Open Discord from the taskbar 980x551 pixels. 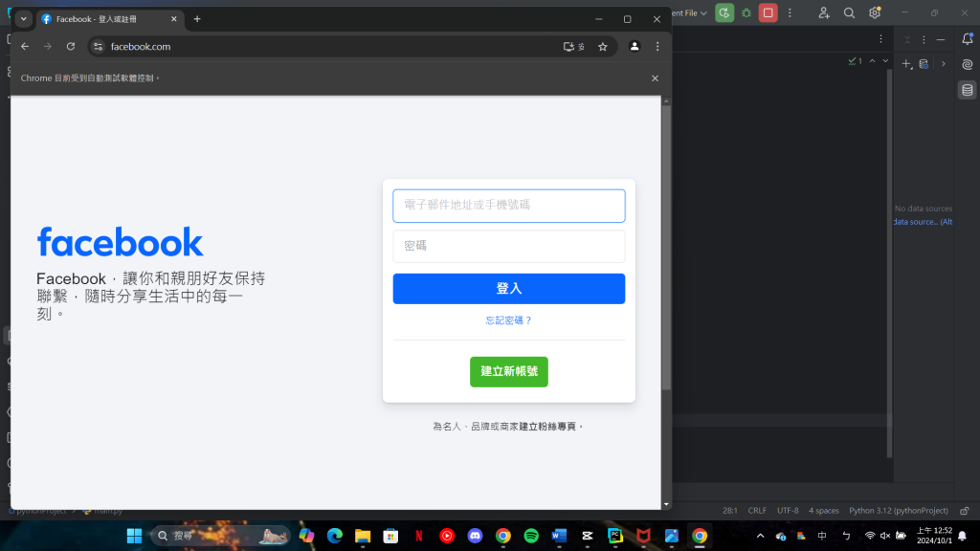475,536
